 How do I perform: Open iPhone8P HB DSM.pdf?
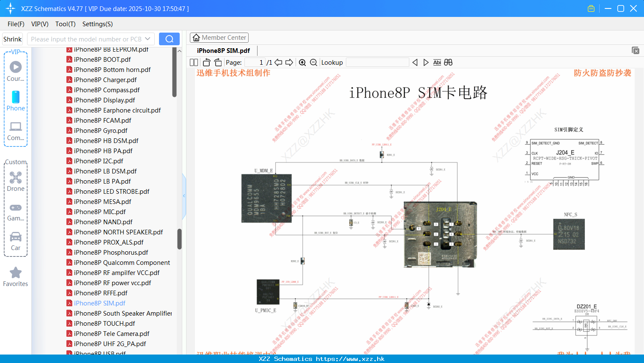(106, 141)
